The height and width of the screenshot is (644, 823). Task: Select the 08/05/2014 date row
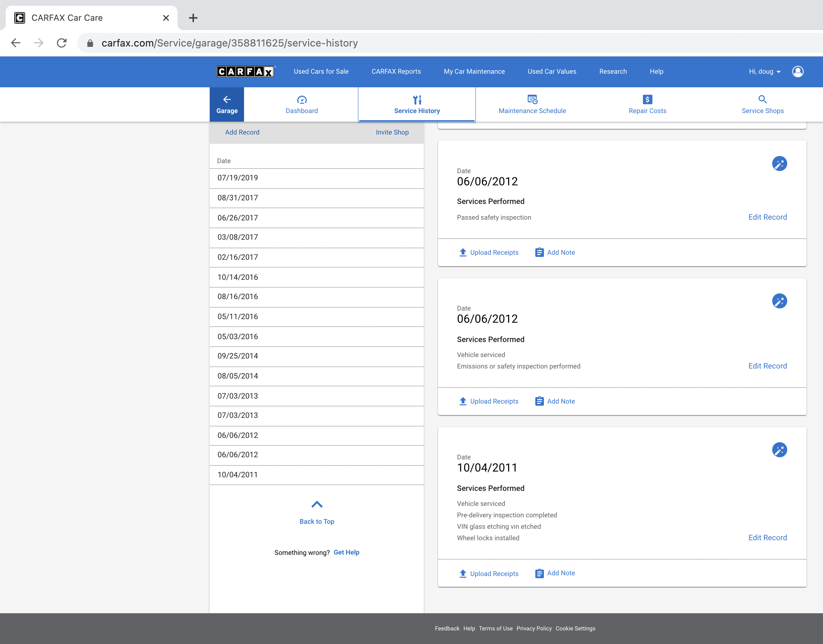316,376
